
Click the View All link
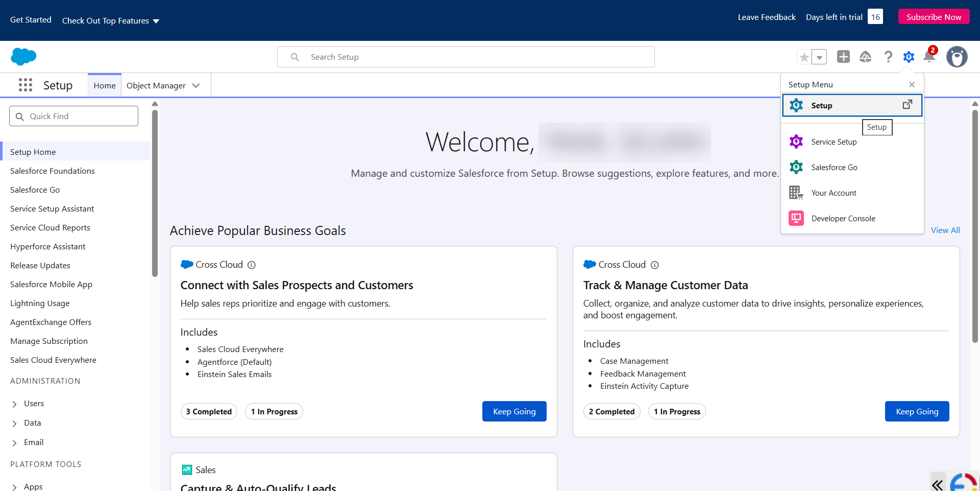945,230
